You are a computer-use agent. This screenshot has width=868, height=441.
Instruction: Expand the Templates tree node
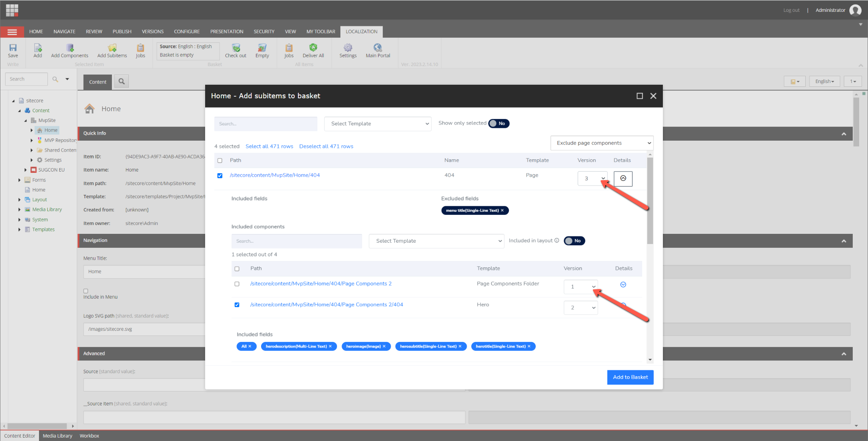click(x=19, y=230)
